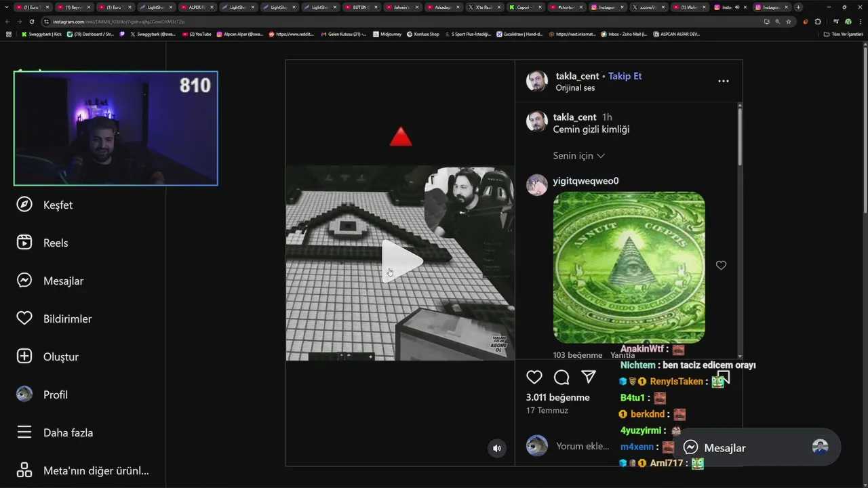Open the (2) YouTube bookmark

coord(197,34)
